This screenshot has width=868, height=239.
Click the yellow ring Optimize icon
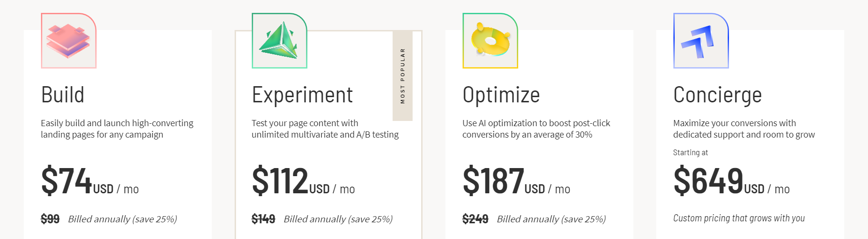pos(490,41)
